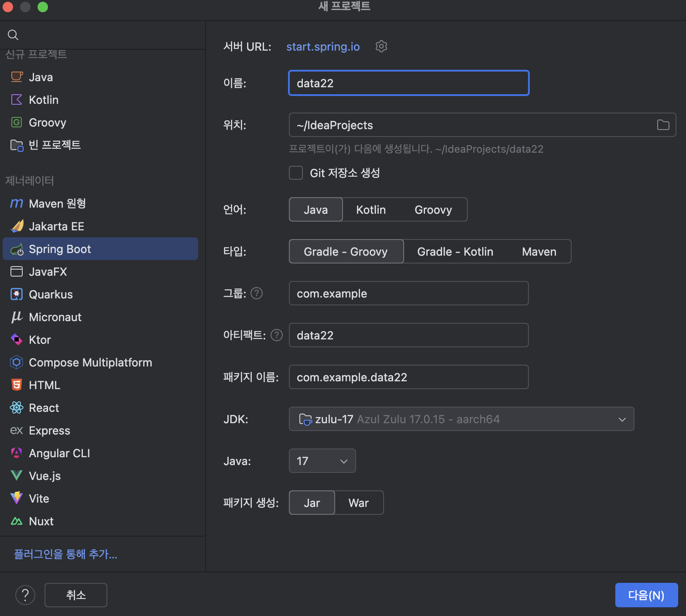The image size is (686, 616).
Task: Click the Micronaut mu icon
Action: 17,317
